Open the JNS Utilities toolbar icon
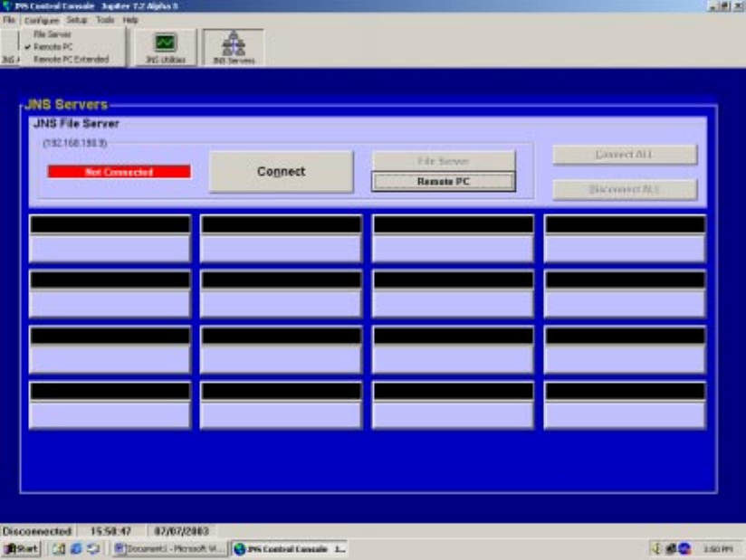This screenshot has width=746, height=560. (x=166, y=48)
